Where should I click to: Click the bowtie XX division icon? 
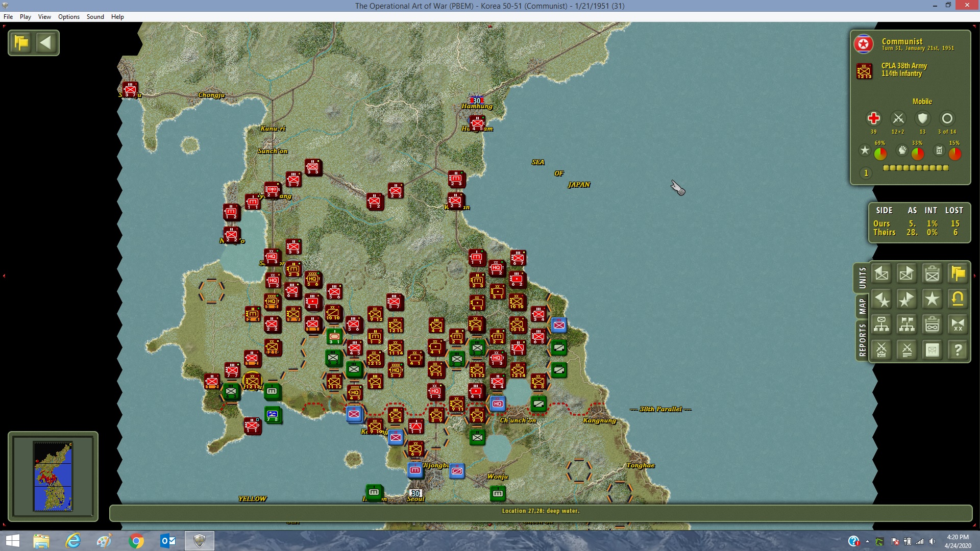point(958,324)
